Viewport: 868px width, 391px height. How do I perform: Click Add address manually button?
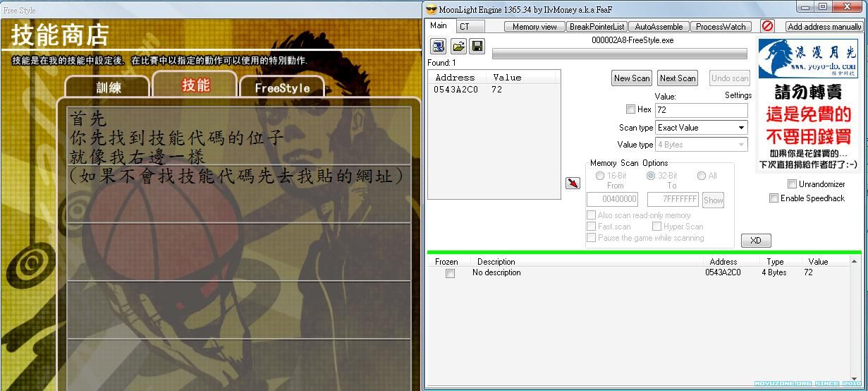(x=824, y=27)
